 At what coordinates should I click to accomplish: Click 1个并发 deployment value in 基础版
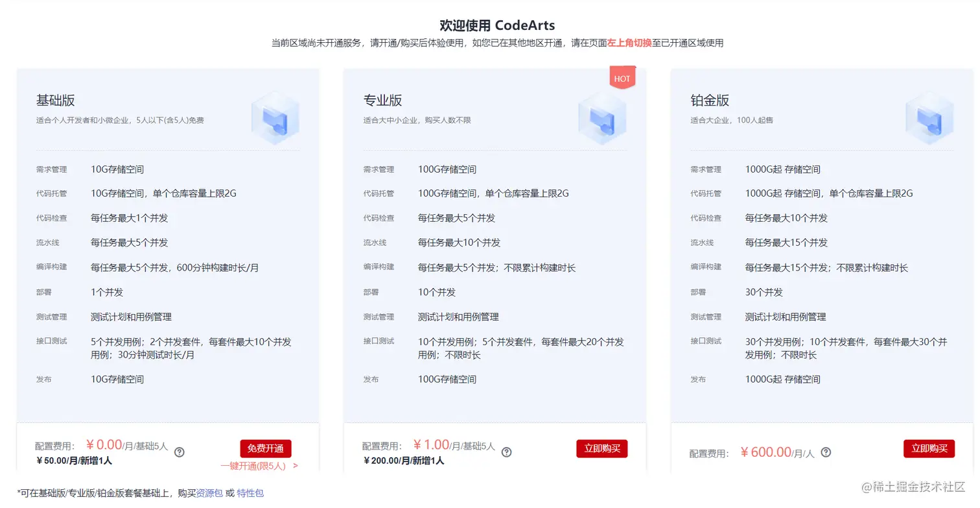click(x=107, y=292)
